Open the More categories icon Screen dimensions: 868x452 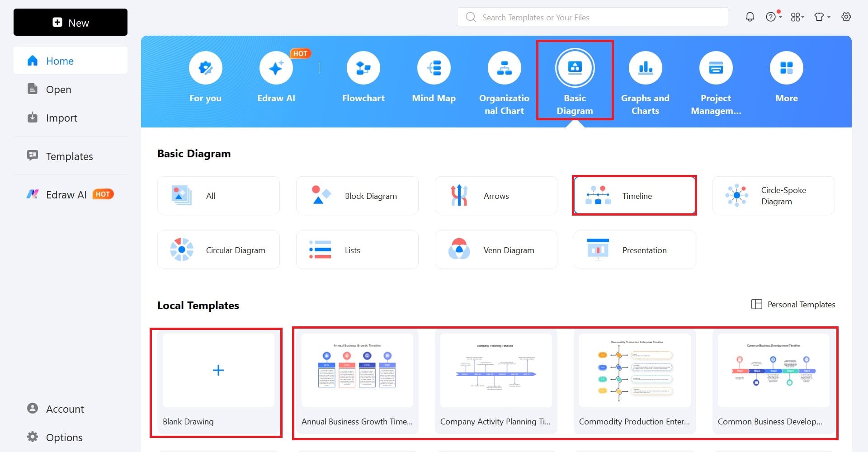[x=787, y=68]
